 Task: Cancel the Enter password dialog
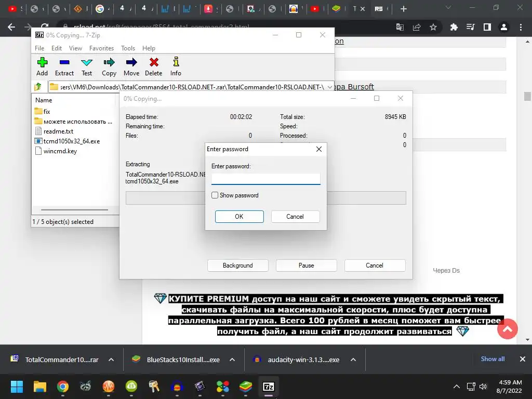click(x=295, y=217)
